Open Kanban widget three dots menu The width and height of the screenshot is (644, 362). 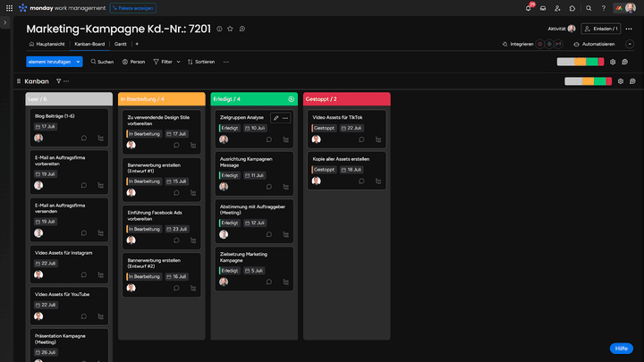tap(66, 81)
